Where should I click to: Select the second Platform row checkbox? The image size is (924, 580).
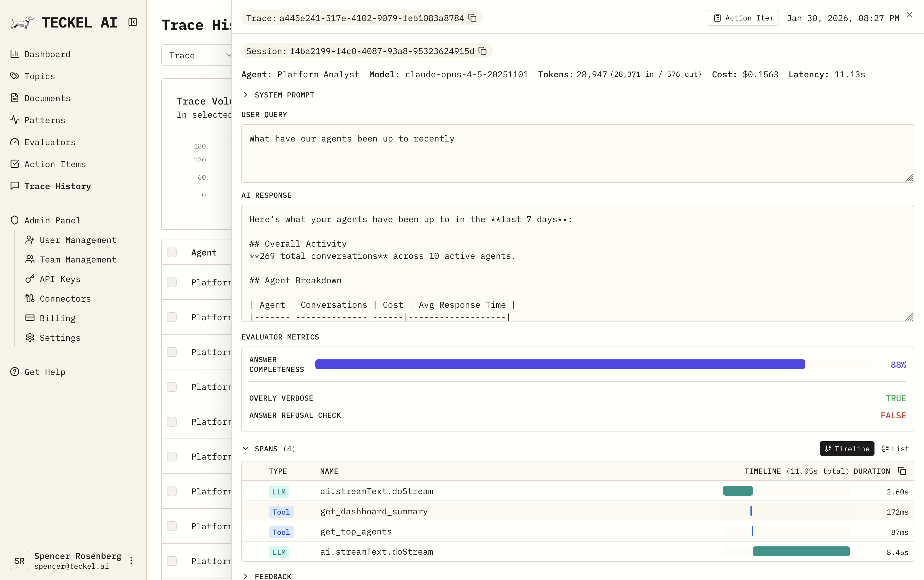(172, 317)
